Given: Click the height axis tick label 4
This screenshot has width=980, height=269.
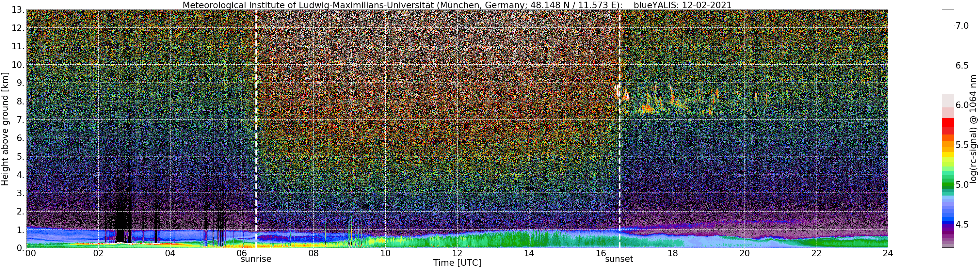Looking at the screenshot, I should (x=20, y=175).
